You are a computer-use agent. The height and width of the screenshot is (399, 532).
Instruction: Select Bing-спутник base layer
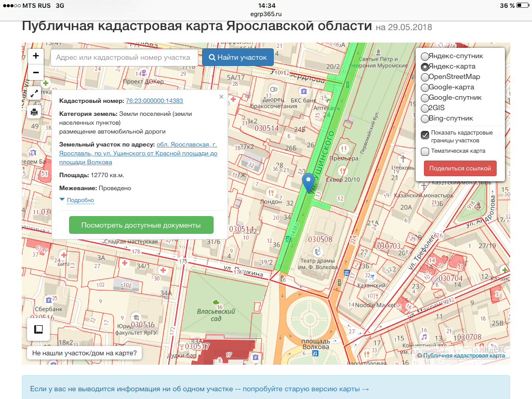point(425,119)
